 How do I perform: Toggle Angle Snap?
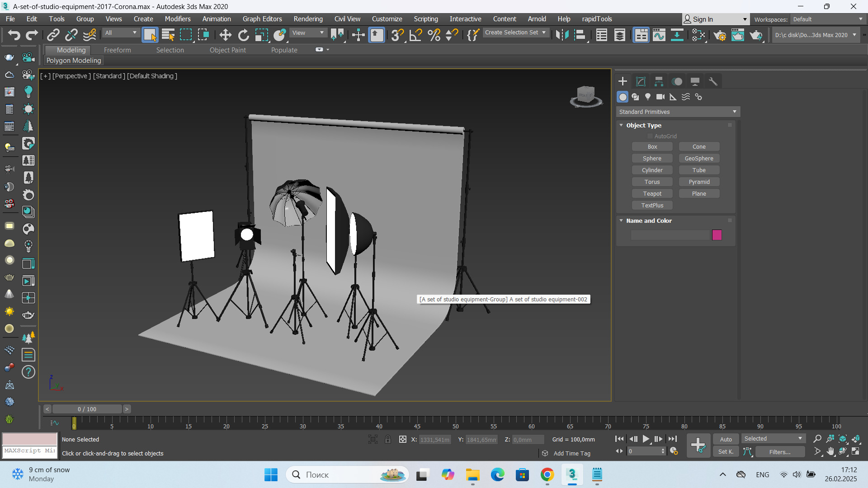pyautogui.click(x=415, y=35)
